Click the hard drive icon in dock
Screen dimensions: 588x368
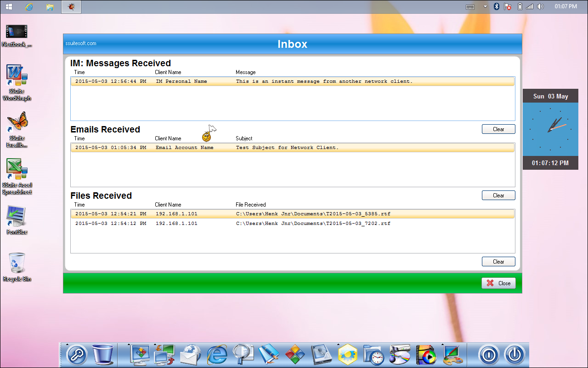322,355
